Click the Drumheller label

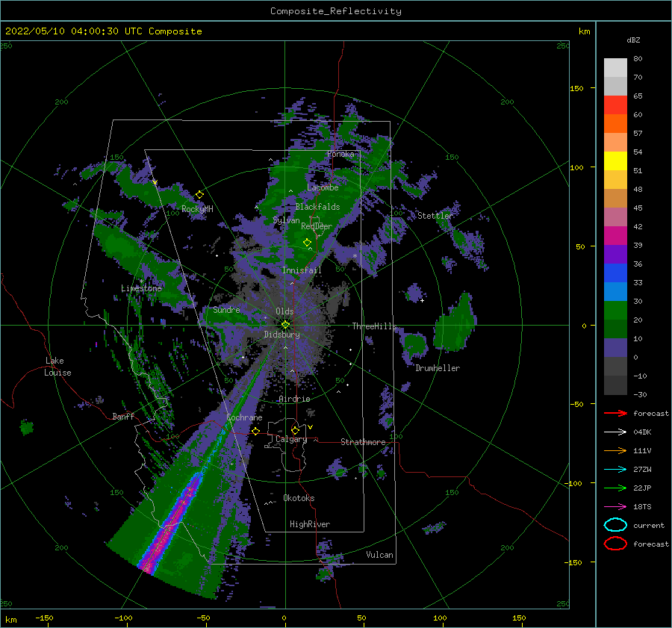[438, 368]
